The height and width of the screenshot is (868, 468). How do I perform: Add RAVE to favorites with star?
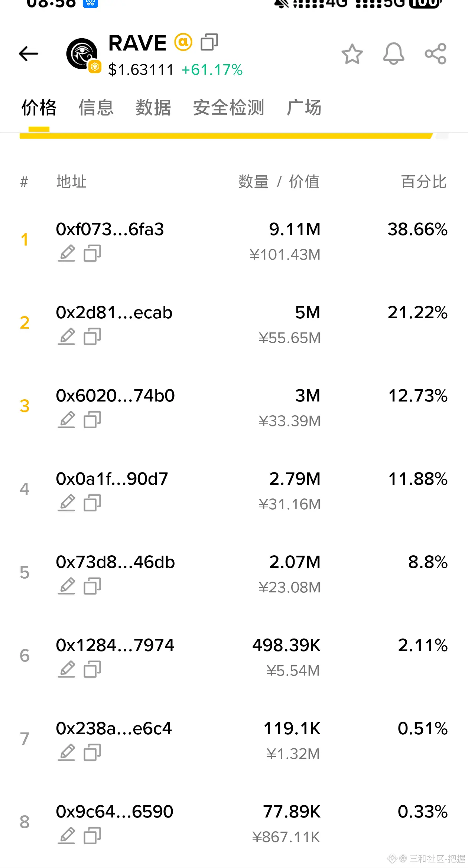point(352,54)
